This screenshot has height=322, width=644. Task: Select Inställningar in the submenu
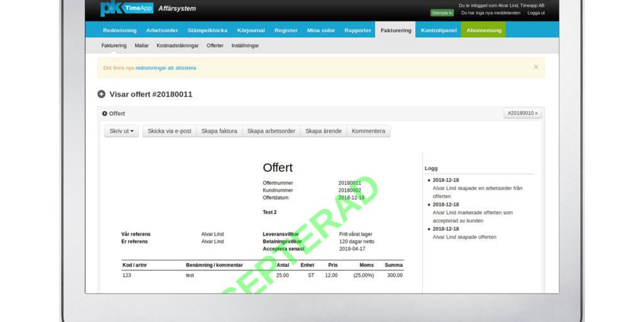pyautogui.click(x=245, y=46)
